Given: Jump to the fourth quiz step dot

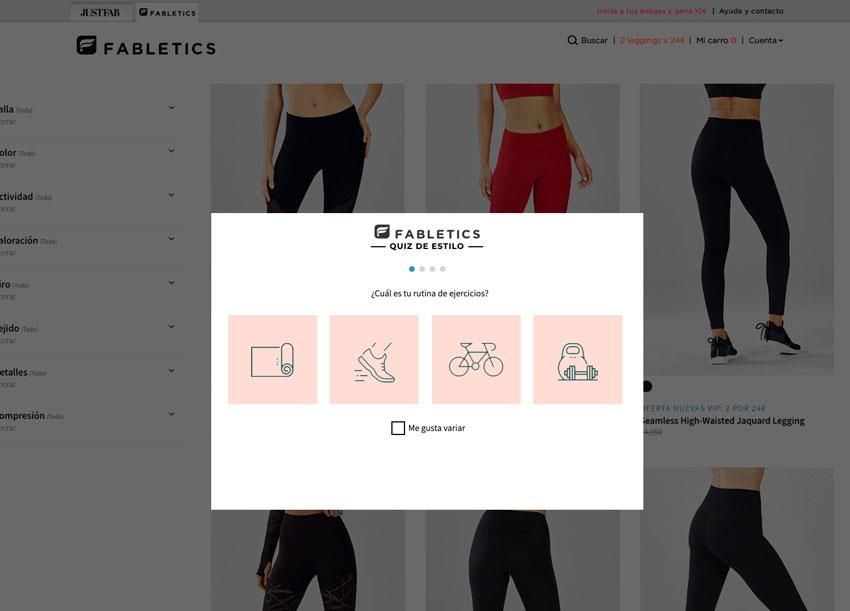Looking at the screenshot, I should (x=443, y=269).
